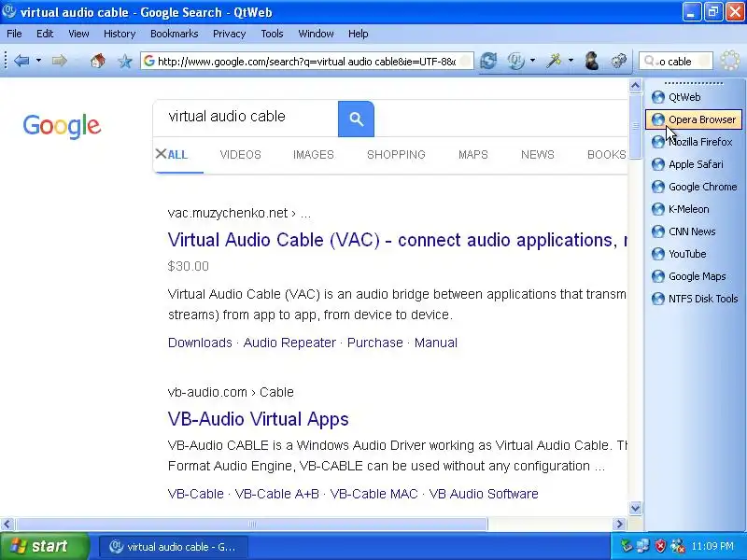Open the History menu
The image size is (747, 560).
click(x=120, y=34)
